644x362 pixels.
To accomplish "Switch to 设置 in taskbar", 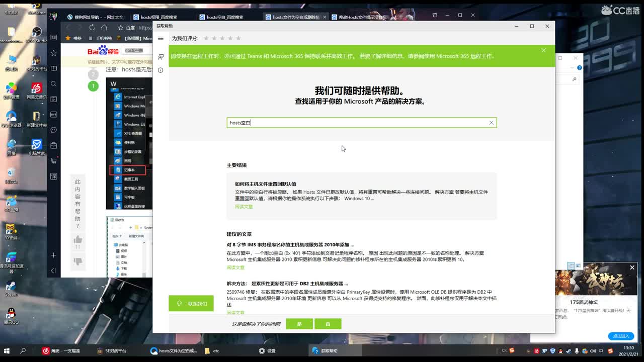I will [267, 351].
